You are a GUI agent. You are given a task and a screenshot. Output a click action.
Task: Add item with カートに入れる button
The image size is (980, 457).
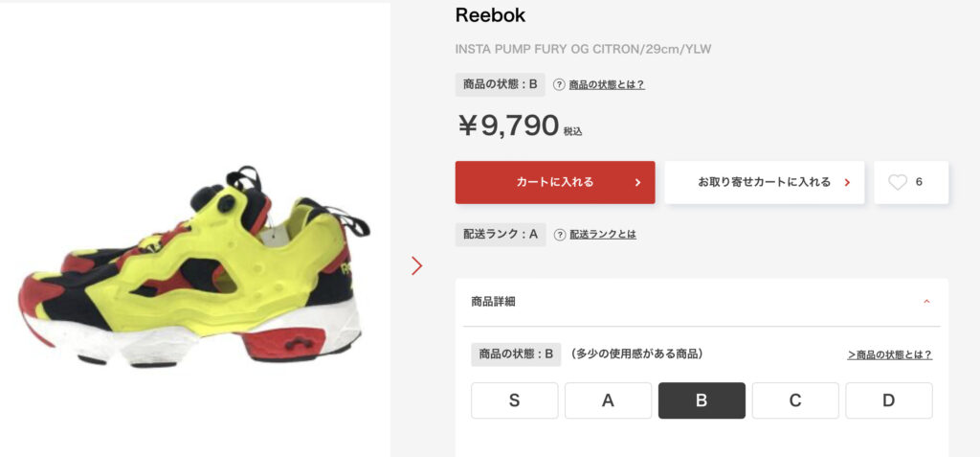(x=555, y=182)
